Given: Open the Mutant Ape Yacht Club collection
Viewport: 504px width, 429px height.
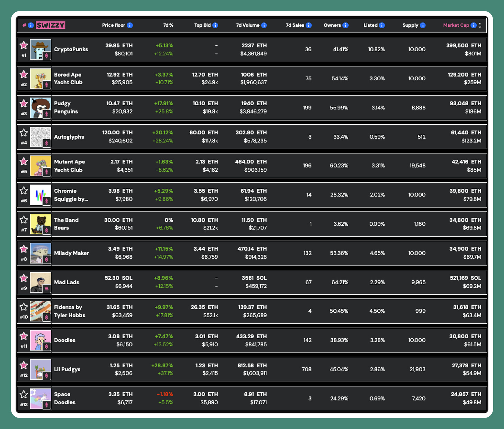Looking at the screenshot, I should 69,166.
